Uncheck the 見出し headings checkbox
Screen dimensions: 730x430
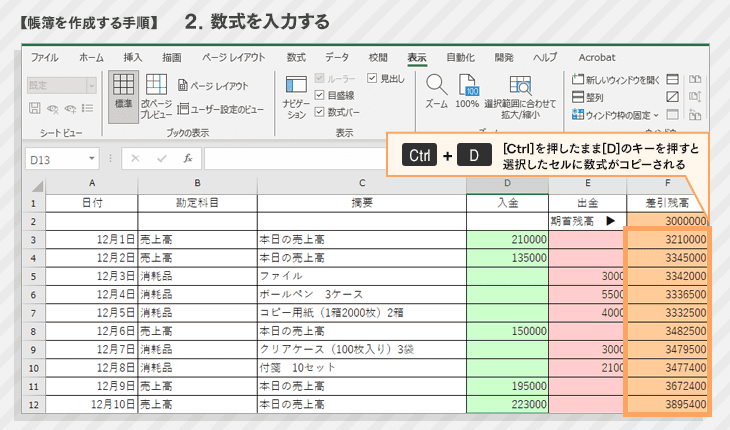(373, 78)
